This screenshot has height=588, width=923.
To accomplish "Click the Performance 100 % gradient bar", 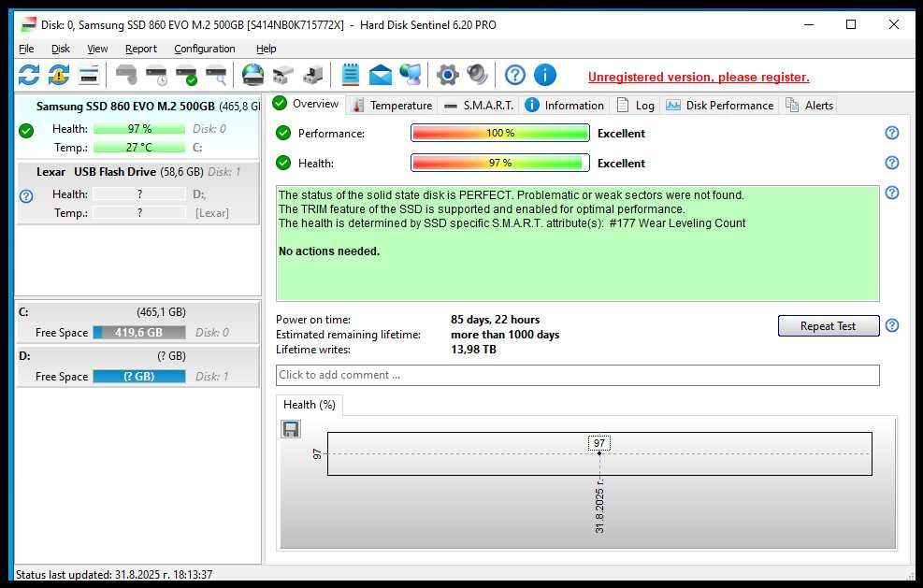I will point(499,133).
